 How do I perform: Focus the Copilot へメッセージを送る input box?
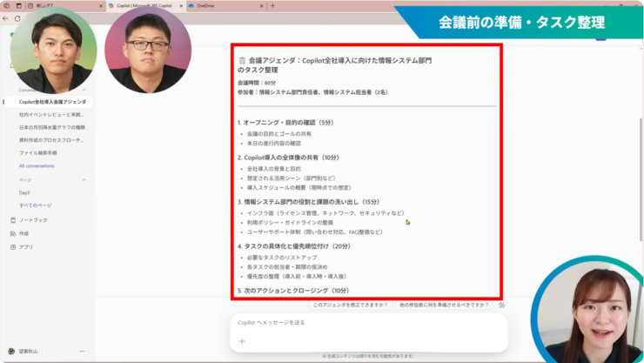369,323
